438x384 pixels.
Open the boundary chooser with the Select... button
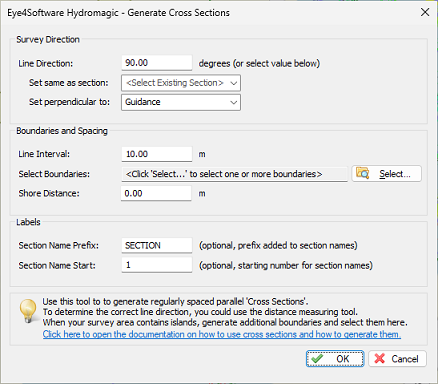point(387,174)
